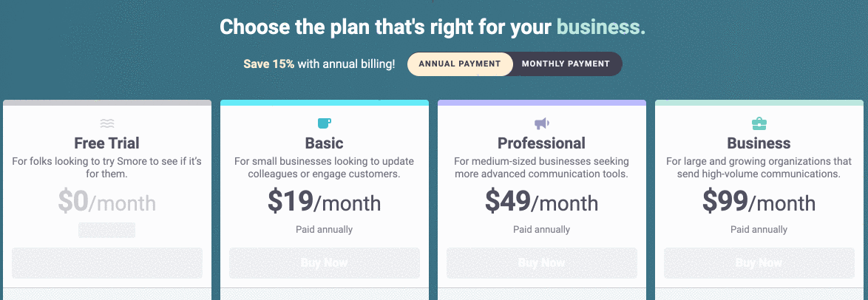Click the purple bar atop the Professional card
Screen dimensions: 868x300
542,103
